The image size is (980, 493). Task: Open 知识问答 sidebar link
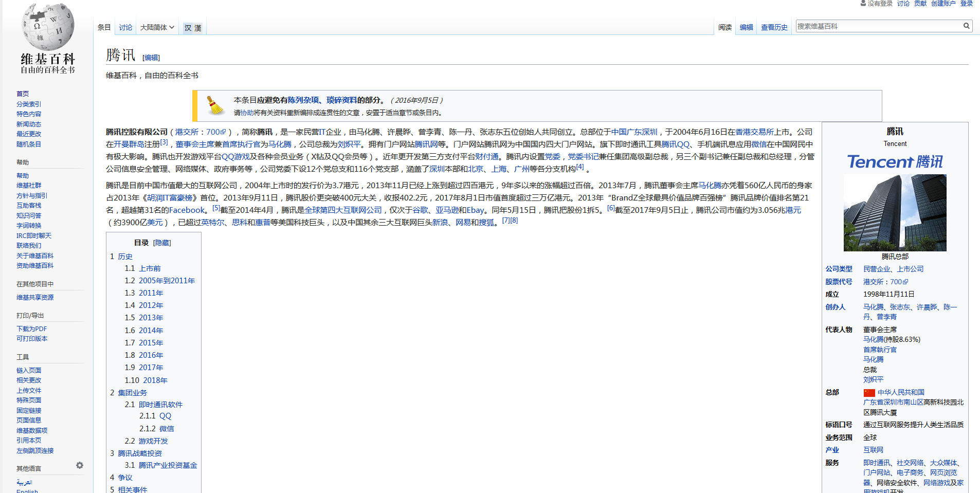[29, 216]
